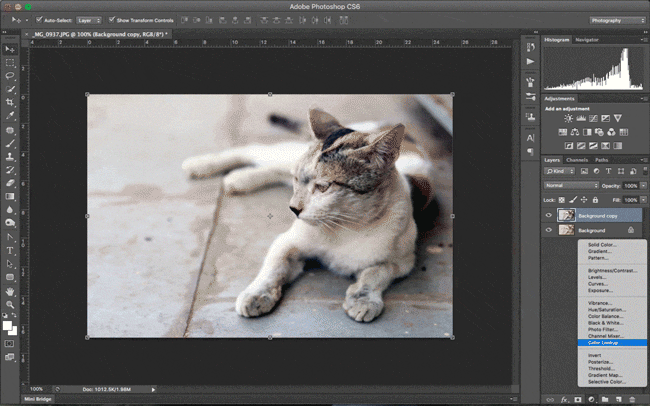650x406 pixels.
Task: Select the History Brush tool
Action: (10, 170)
